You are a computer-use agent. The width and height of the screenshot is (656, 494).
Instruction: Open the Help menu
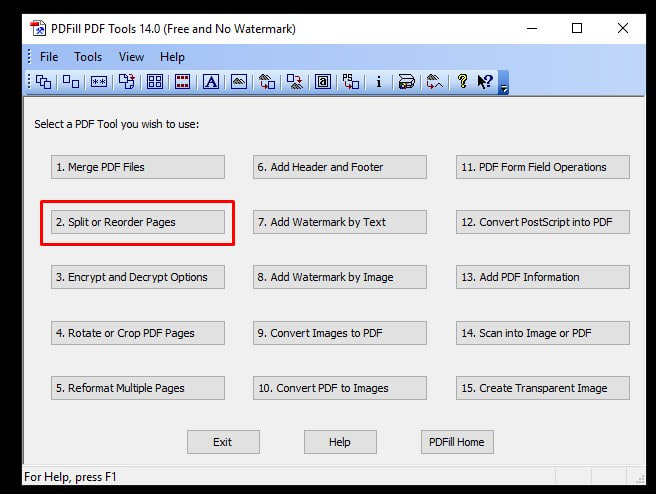coord(172,57)
